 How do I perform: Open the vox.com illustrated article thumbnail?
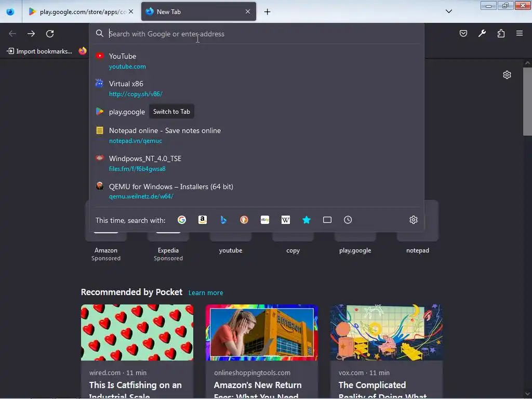pos(387,332)
